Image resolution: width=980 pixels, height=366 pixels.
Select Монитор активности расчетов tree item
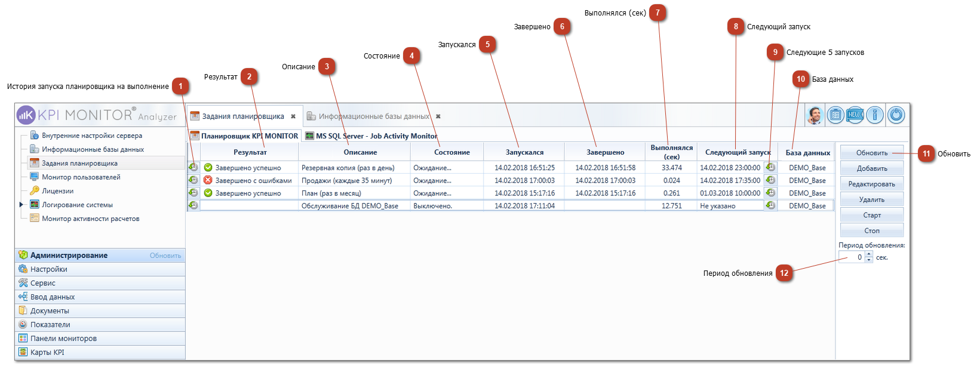point(91,219)
